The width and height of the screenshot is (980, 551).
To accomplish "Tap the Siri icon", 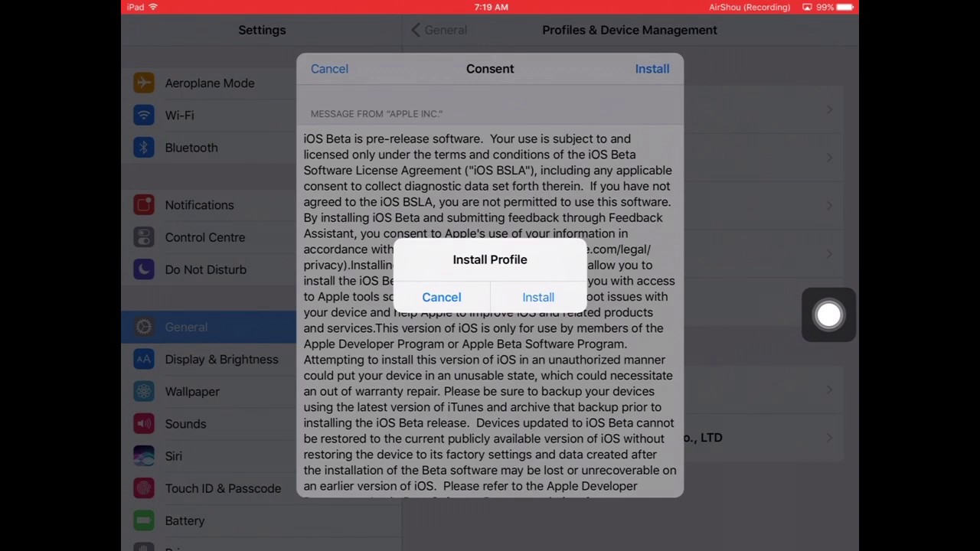I will coord(144,455).
